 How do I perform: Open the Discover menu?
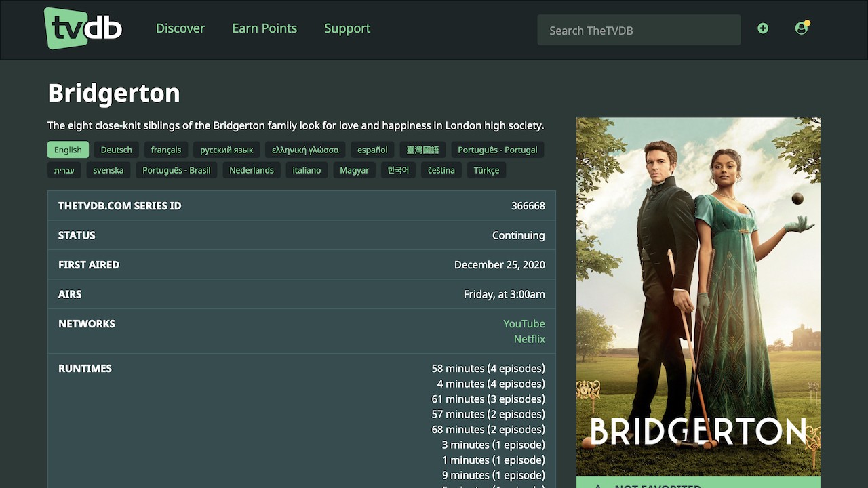click(180, 28)
